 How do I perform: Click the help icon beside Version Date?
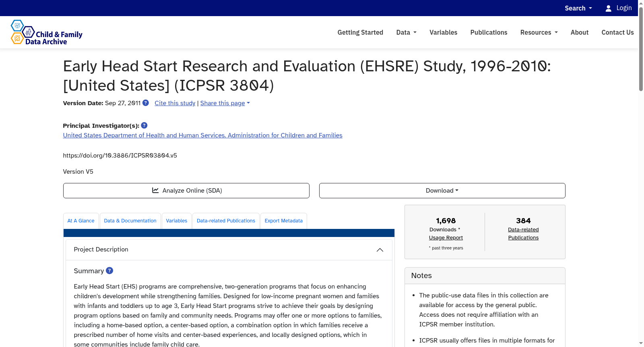click(146, 103)
